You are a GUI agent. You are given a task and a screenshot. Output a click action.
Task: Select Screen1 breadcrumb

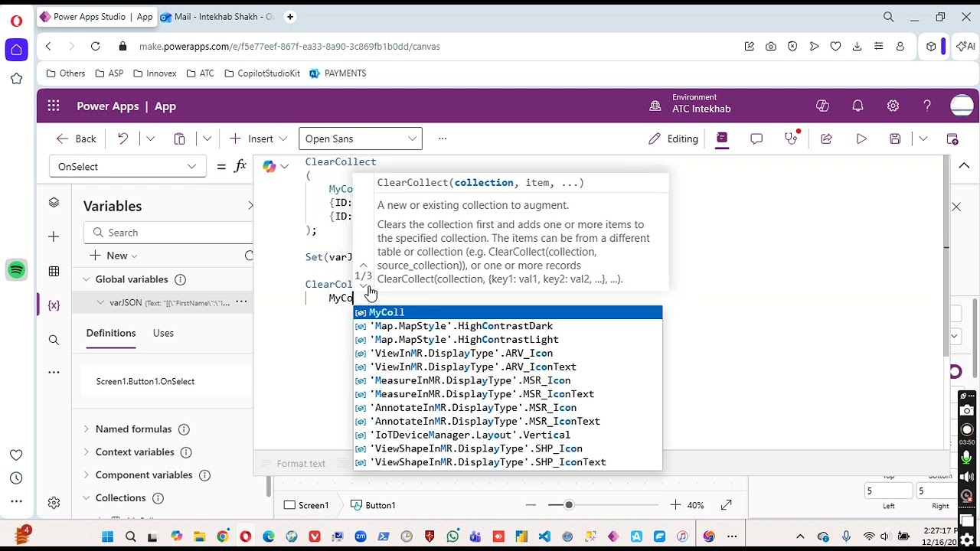click(306, 505)
